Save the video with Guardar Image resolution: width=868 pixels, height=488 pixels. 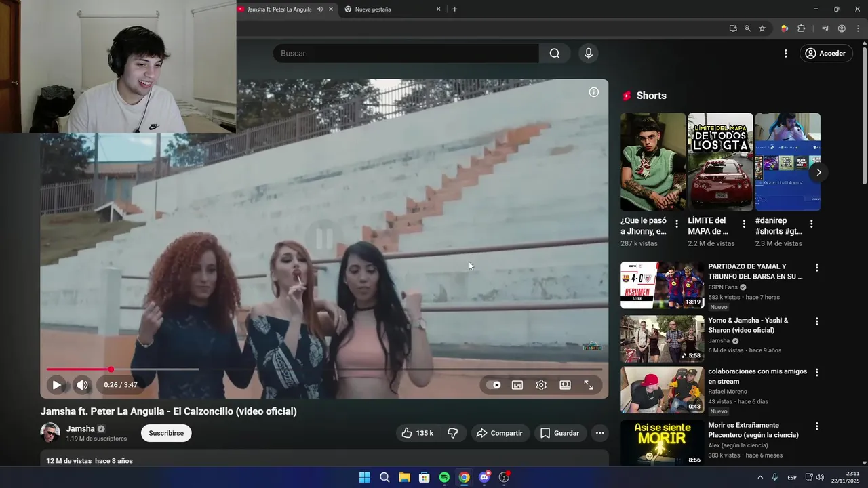[x=560, y=433]
